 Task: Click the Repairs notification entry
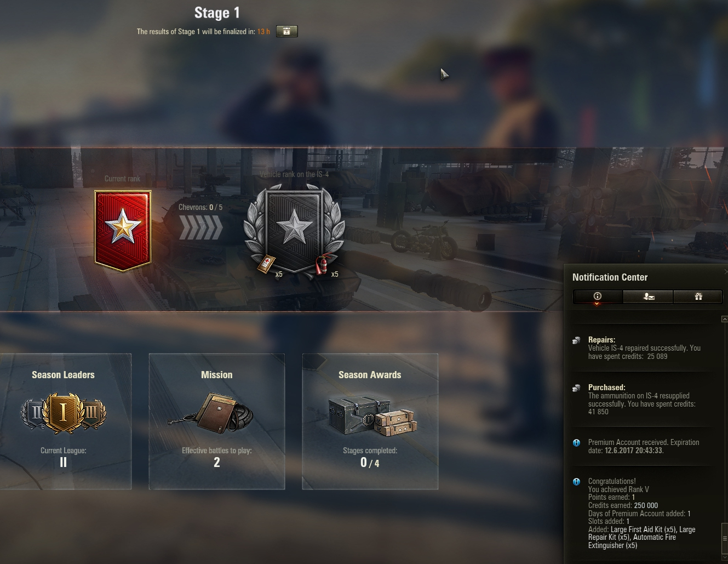644,348
